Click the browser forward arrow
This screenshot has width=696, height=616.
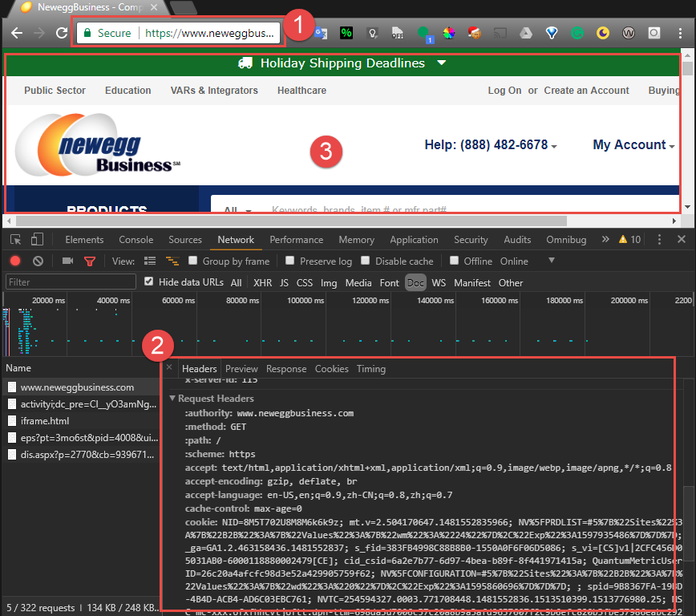[x=39, y=33]
